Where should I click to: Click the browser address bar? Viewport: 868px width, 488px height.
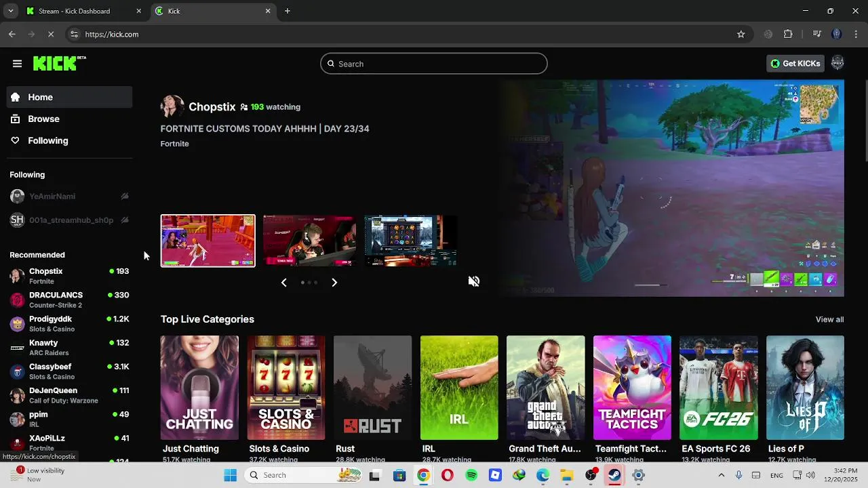(407, 34)
